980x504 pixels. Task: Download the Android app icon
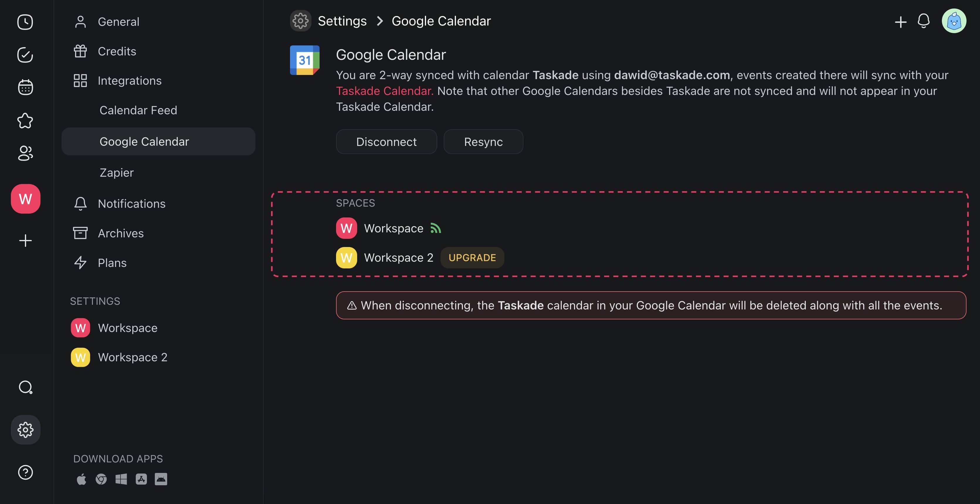161,479
